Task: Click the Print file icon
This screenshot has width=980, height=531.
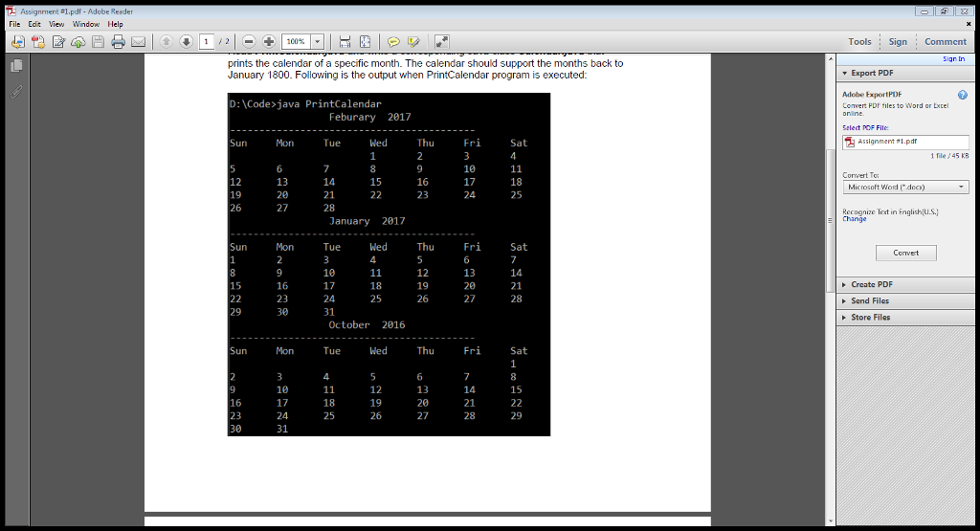Action: click(x=119, y=42)
